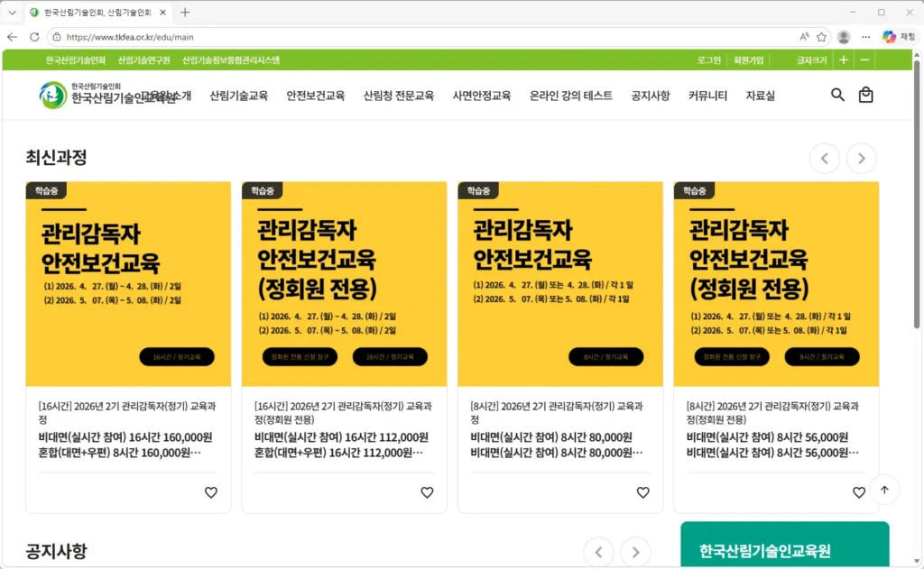
Task: Open the 사면안정교육 menu
Action: point(482,96)
